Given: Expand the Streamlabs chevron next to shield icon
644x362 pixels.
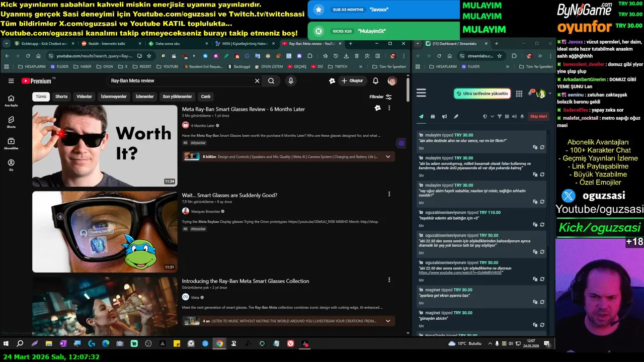Looking at the screenshot, I should point(492,117).
